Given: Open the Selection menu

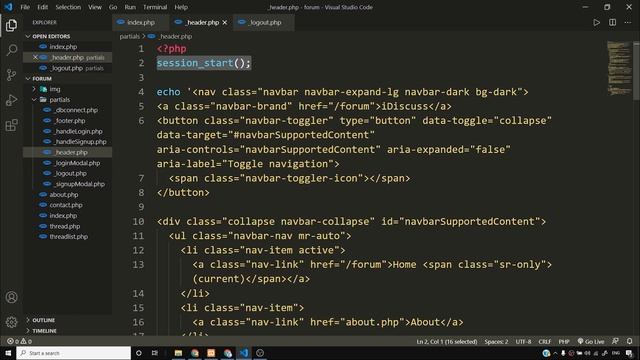Looking at the screenshot, I should (x=68, y=7).
